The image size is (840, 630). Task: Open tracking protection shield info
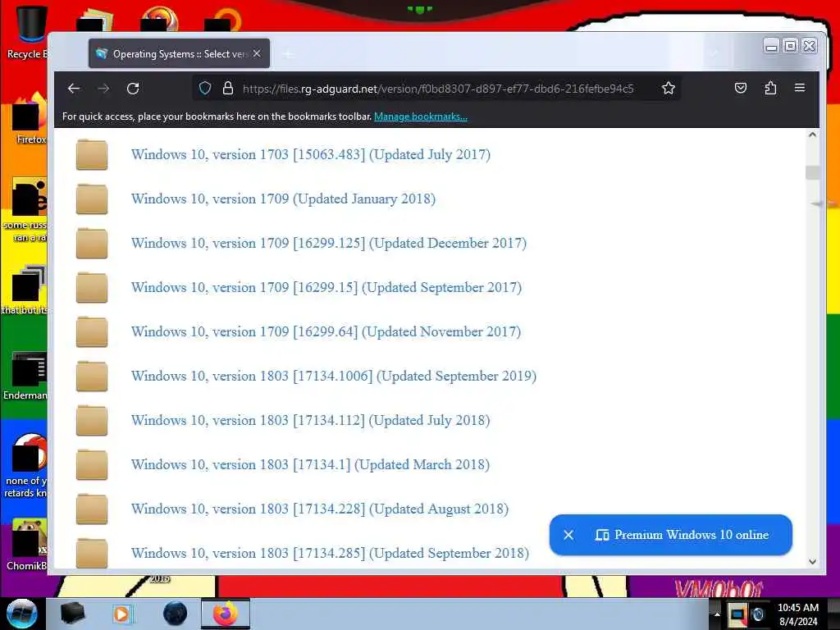pos(205,89)
